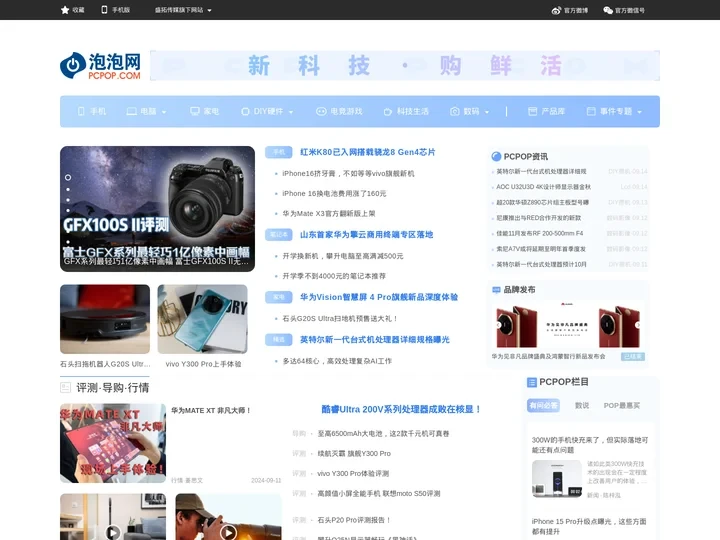This screenshot has width=720, height=540.
Task: Click the camera icon beside 数码
Action: point(455,111)
